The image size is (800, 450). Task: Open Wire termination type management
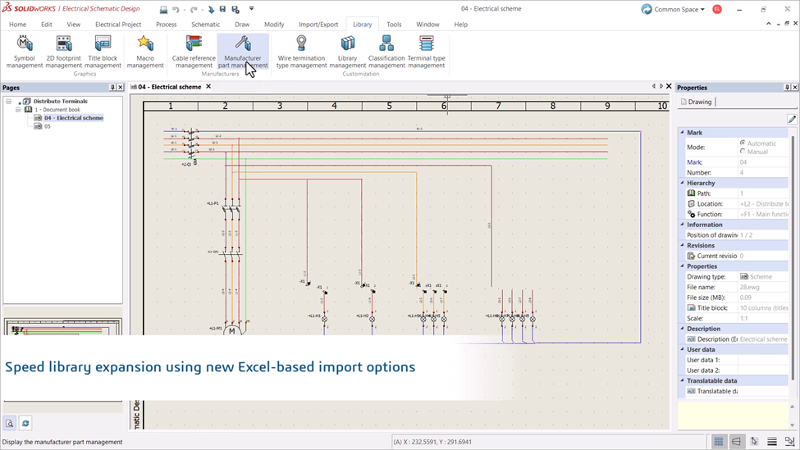[x=301, y=51]
